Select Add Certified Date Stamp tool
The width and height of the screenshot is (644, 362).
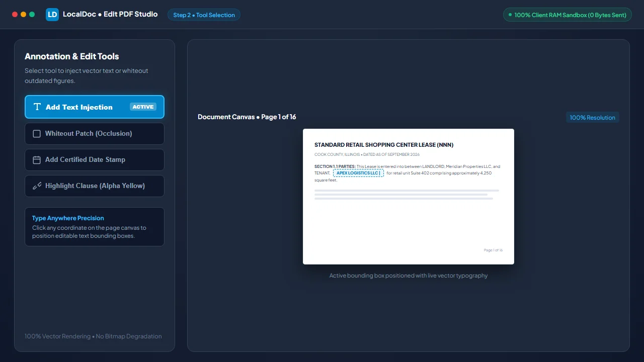point(95,160)
